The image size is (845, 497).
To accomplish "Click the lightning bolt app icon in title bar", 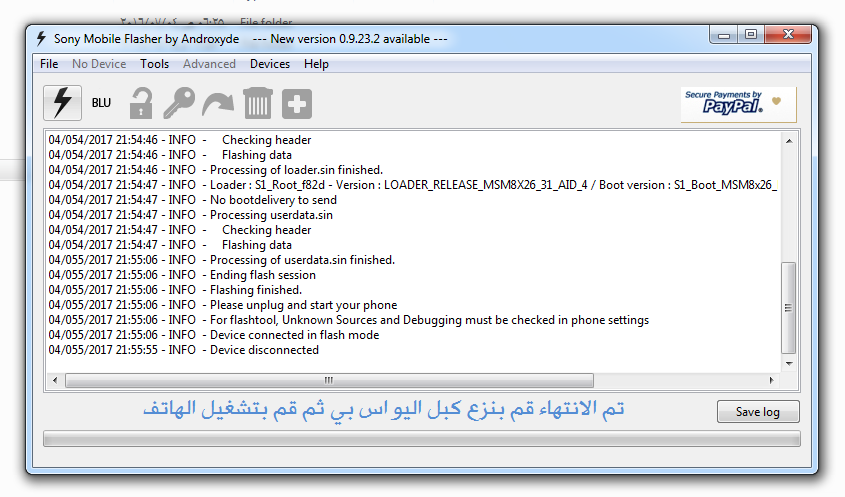I will [x=41, y=39].
